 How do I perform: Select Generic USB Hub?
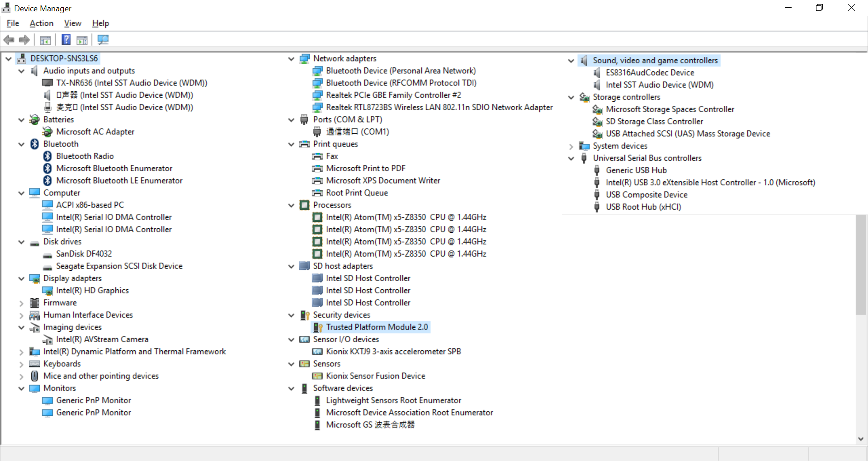click(x=636, y=170)
